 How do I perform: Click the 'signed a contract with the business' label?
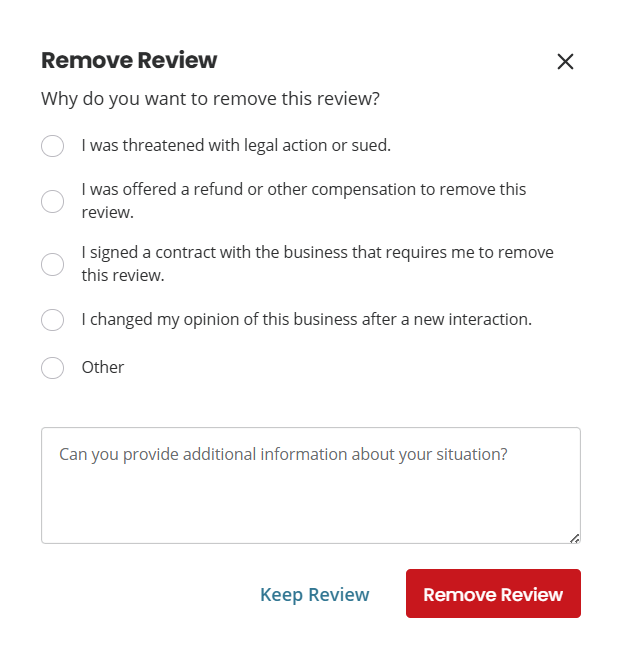click(317, 252)
